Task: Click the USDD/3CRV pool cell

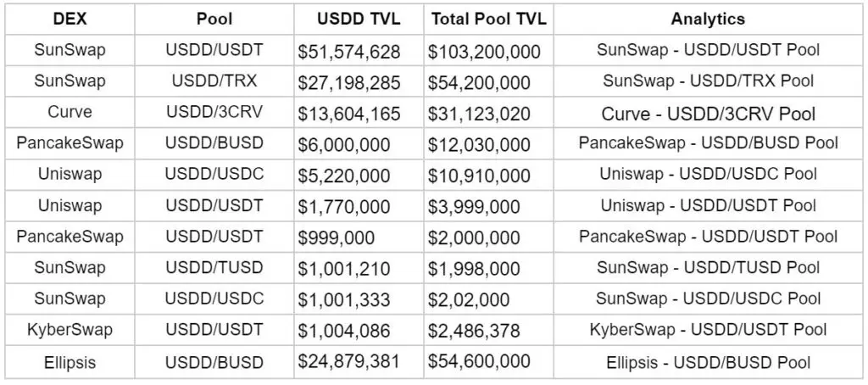Action: tap(214, 113)
